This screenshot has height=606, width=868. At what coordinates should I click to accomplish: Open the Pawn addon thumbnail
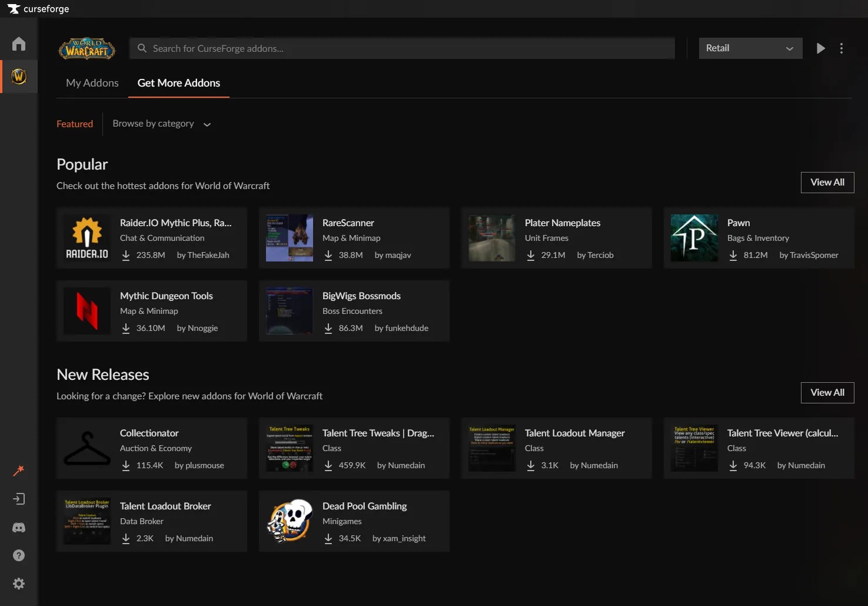(x=694, y=238)
